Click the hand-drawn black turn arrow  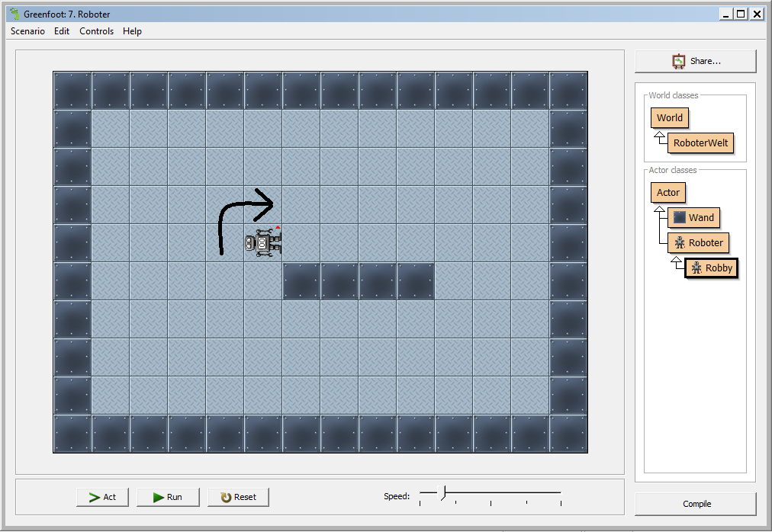pos(245,221)
